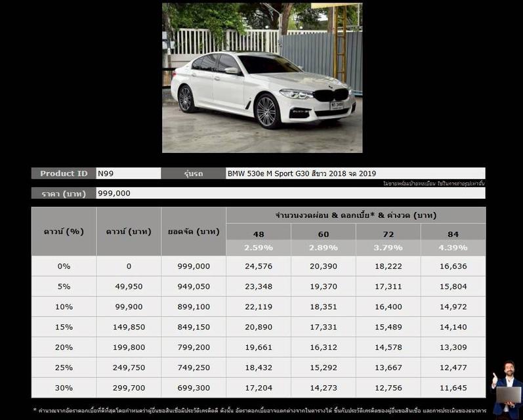Image resolution: width=523 pixels, height=420 pixels.
Task: Click the 10% down payment row label
Action: point(64,307)
